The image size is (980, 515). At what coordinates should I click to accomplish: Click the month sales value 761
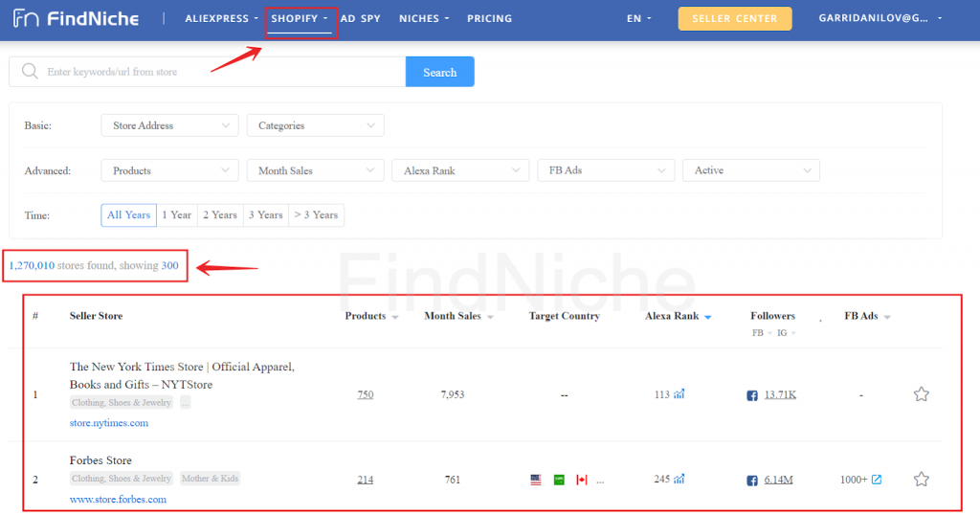pos(453,480)
